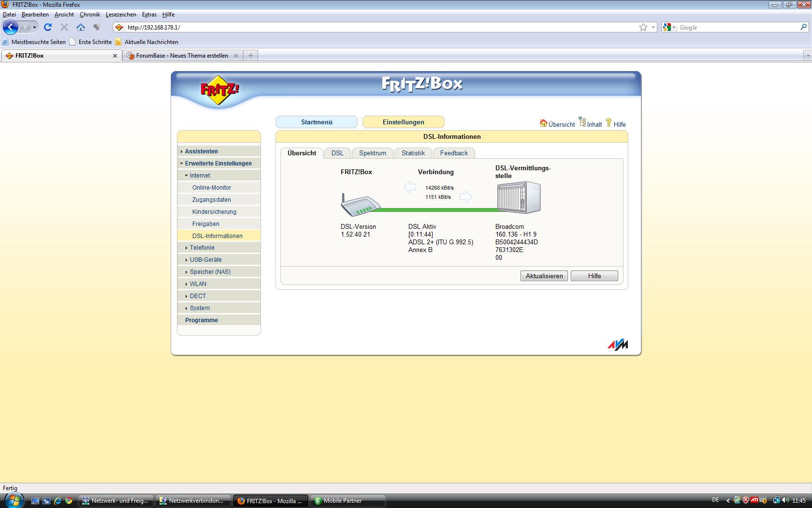The image size is (812, 508).
Task: Open the Firefox home page icon
Action: click(81, 27)
